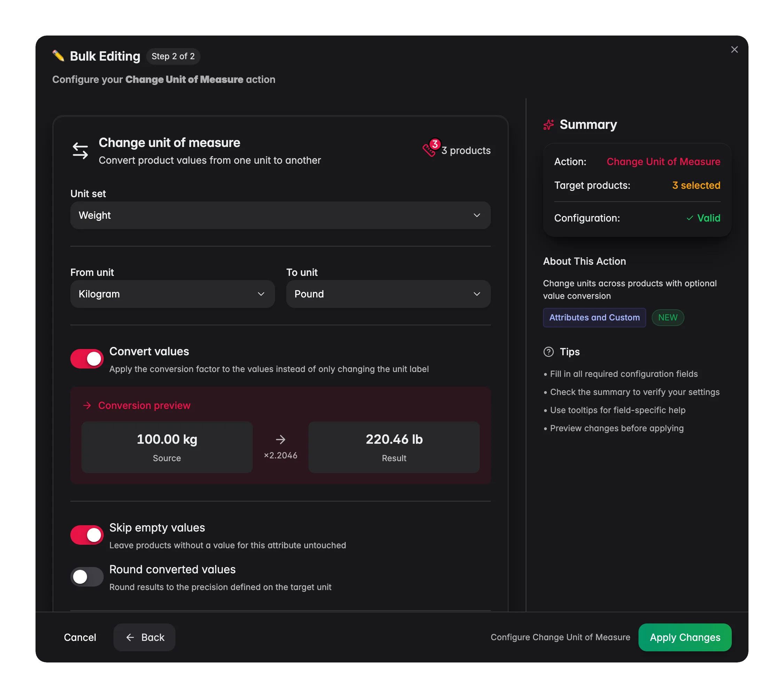Click the 100.00 kg Source box
The height and width of the screenshot is (698, 784).
point(167,448)
